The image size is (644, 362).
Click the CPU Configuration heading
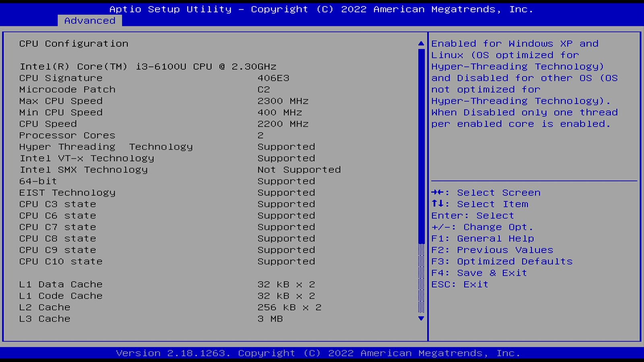point(74,43)
